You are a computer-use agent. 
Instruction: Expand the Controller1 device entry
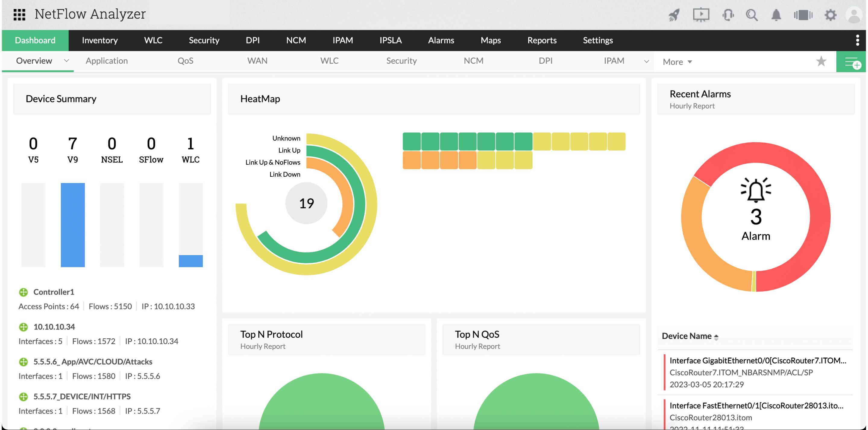pos(23,292)
